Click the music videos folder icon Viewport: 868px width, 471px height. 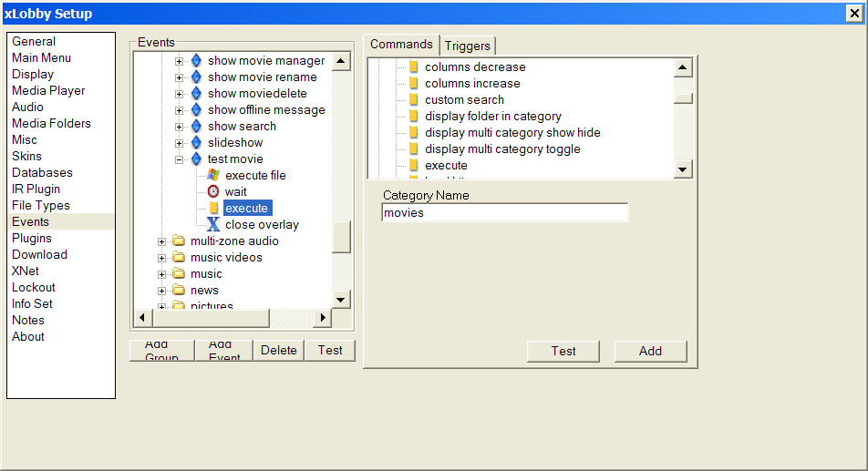[x=179, y=257]
